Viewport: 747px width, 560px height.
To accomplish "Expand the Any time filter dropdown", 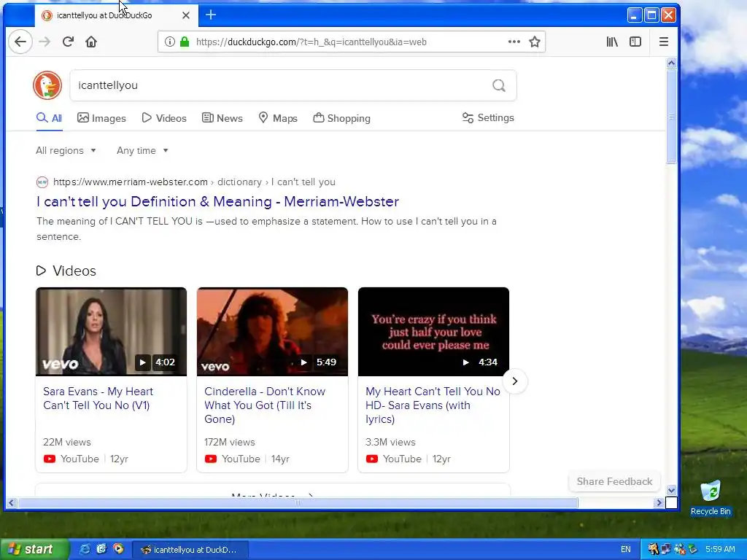I will (x=142, y=150).
